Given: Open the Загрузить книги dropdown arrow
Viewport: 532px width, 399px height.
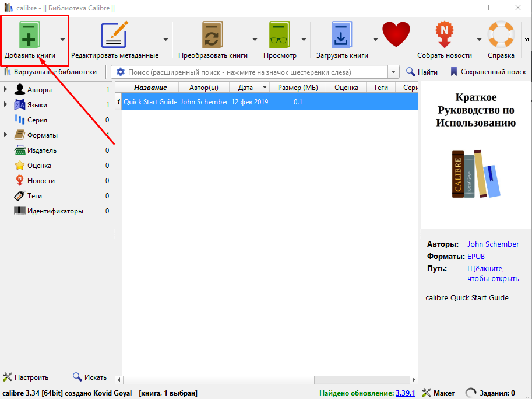Looking at the screenshot, I should [375, 40].
